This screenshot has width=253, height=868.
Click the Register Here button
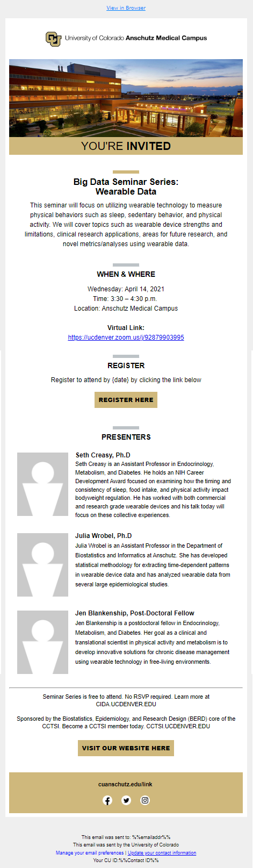click(x=126, y=400)
